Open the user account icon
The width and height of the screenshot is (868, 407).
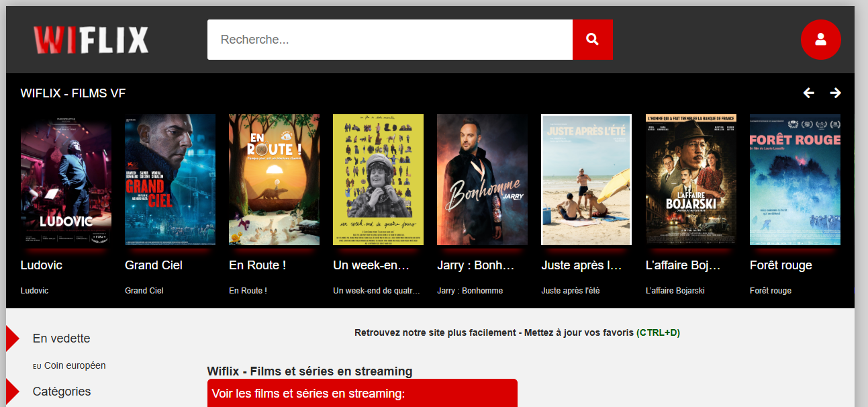click(x=821, y=40)
